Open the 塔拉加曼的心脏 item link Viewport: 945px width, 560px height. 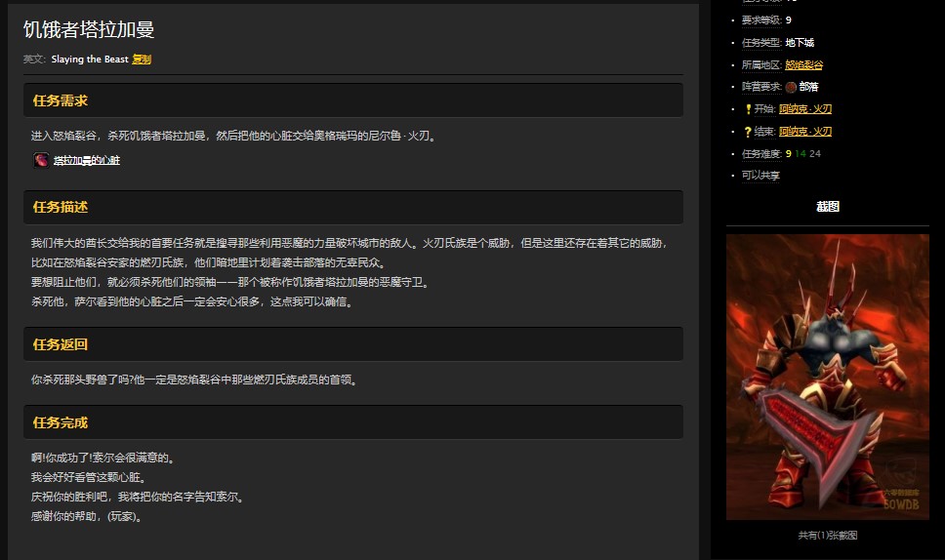87,160
